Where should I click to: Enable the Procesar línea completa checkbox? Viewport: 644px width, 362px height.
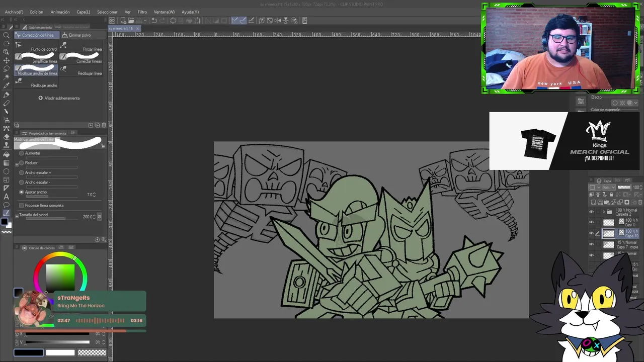22,206
